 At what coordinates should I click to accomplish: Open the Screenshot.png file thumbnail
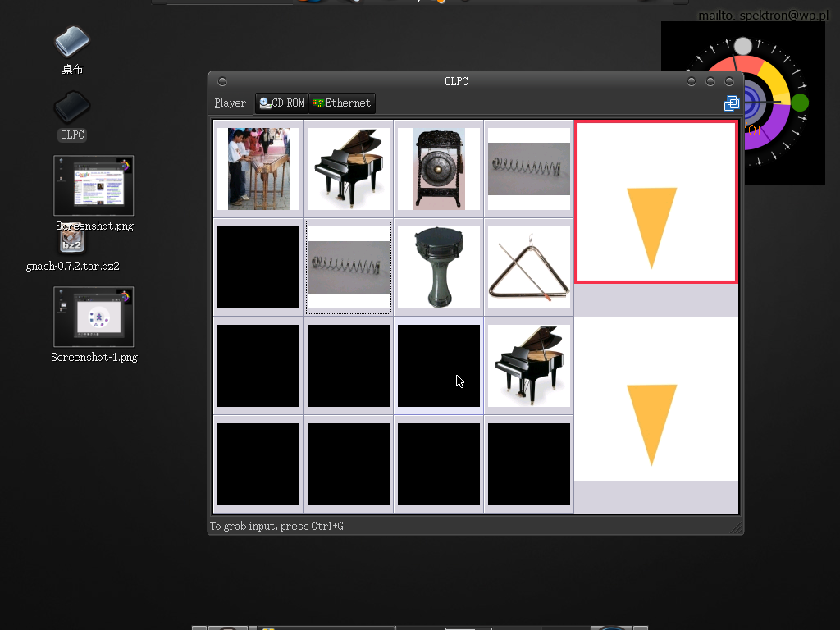94,186
